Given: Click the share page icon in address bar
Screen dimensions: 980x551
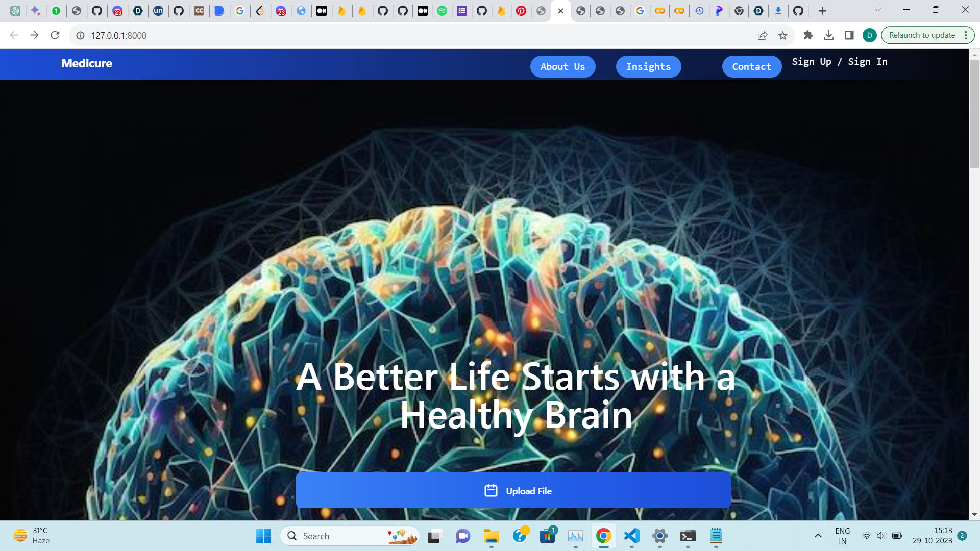Looking at the screenshot, I should (762, 35).
